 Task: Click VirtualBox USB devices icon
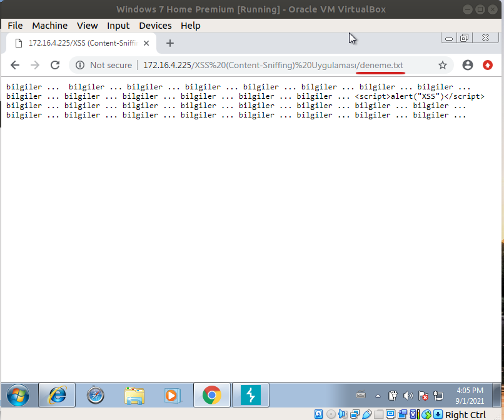[367, 414]
